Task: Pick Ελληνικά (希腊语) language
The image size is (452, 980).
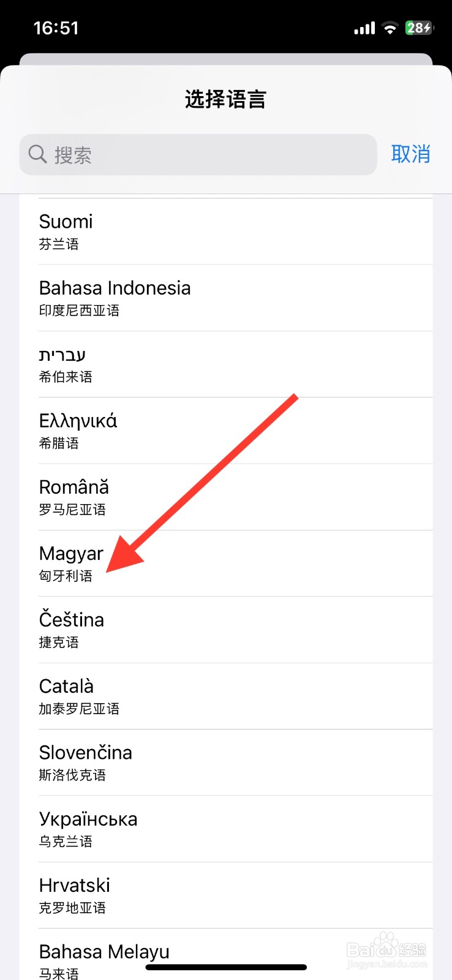Action: (x=225, y=431)
